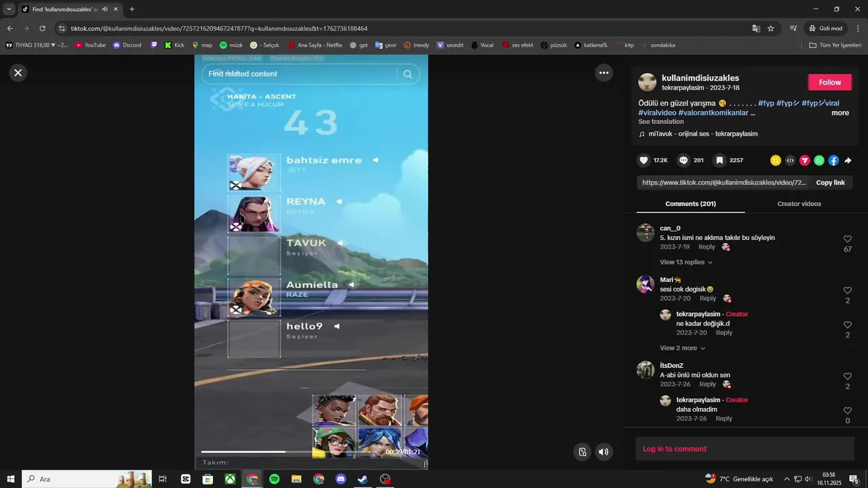Click the creator's cat avatar

[x=648, y=83]
